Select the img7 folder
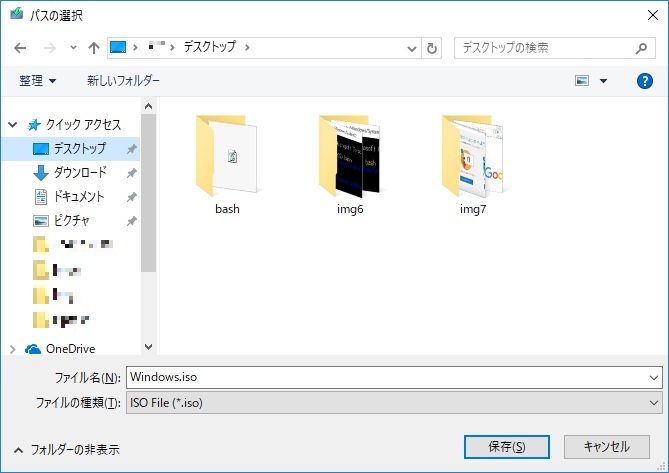The height and width of the screenshot is (473, 669). click(473, 164)
